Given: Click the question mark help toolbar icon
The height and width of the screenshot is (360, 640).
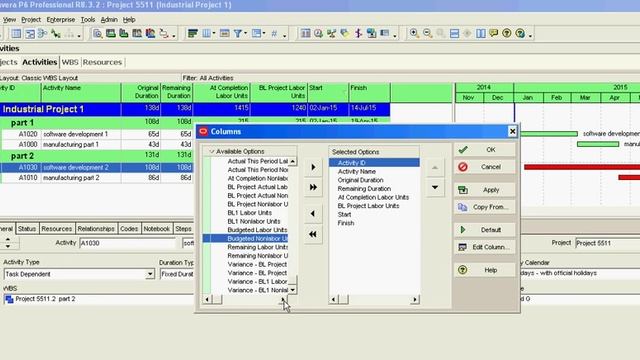Looking at the screenshot, I should [x=507, y=33].
